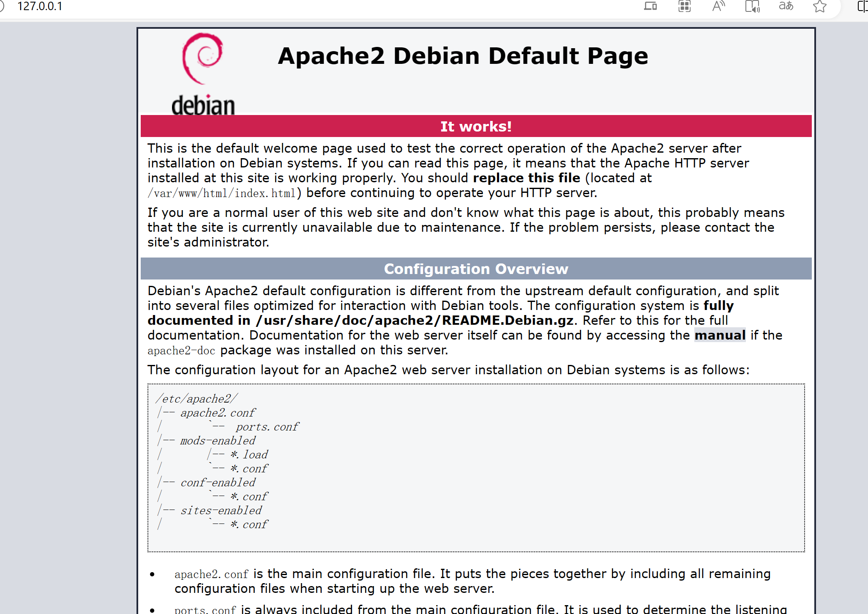Click the Apache2 Debian Default Page heading
Screen dimensions: 868x614
[x=463, y=56]
